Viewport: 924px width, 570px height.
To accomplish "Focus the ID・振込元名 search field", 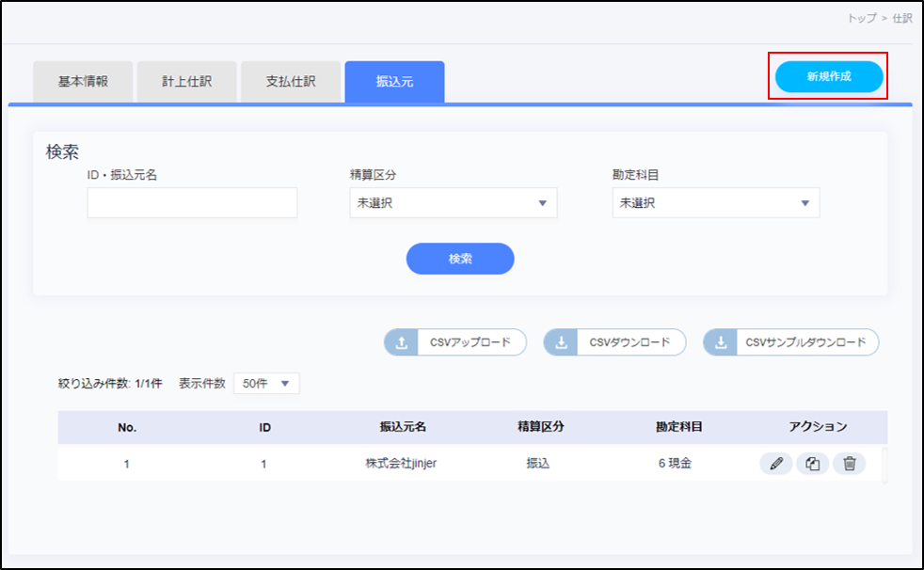I will coord(192,203).
